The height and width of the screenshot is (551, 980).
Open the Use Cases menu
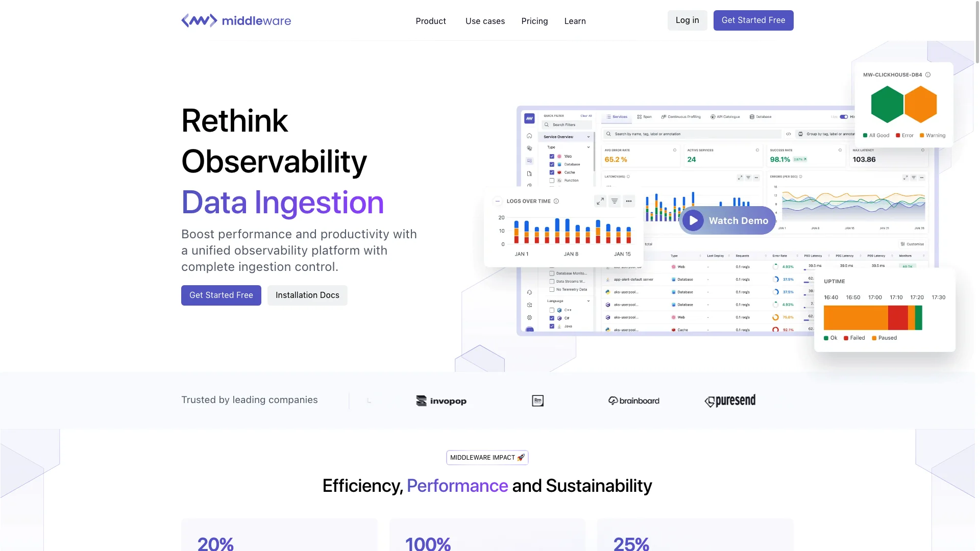pos(485,21)
